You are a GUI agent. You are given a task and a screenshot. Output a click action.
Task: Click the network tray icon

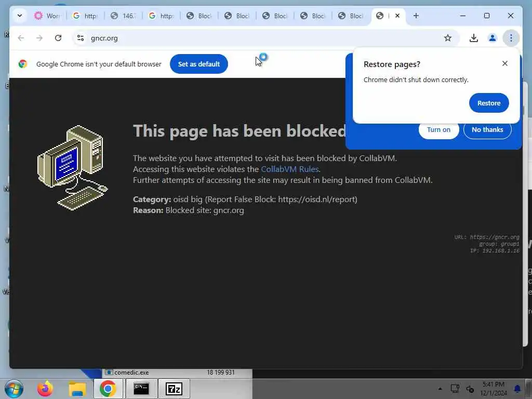point(455,389)
